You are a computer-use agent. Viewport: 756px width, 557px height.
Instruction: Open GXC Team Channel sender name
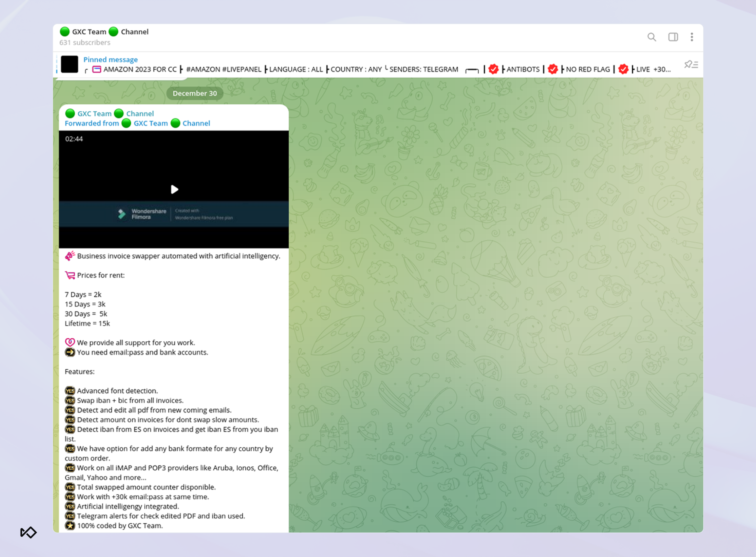click(x=109, y=114)
